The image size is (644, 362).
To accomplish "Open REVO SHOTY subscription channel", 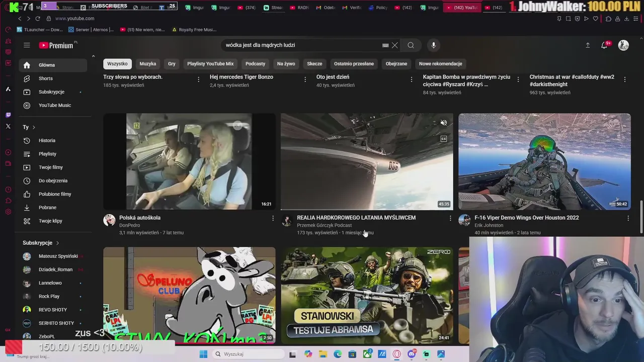I will [54, 310].
